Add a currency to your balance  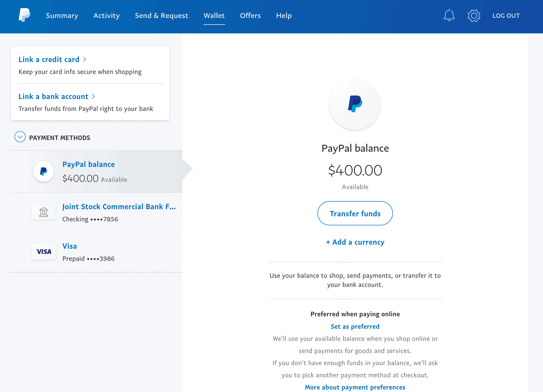tap(355, 242)
